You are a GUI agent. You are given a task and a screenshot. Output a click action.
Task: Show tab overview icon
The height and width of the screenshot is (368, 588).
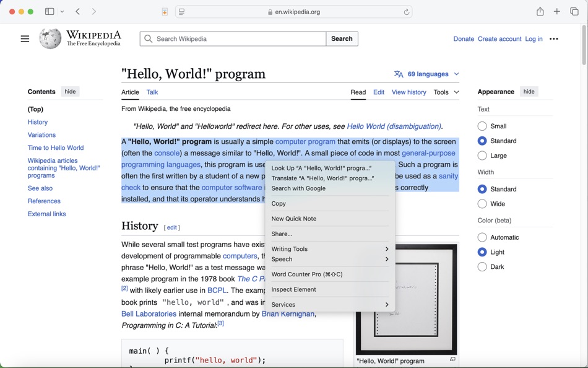pos(574,12)
